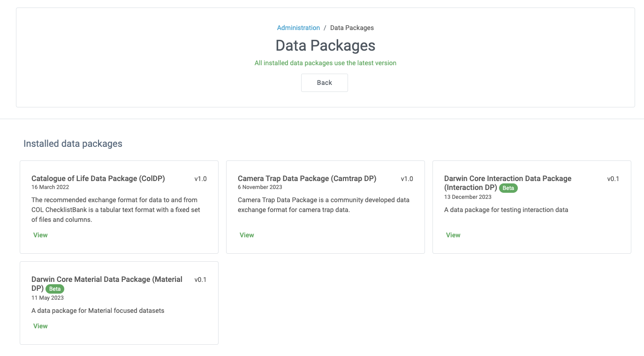View the Catalogue of Life Data Package
The height and width of the screenshot is (356, 644).
tap(40, 235)
